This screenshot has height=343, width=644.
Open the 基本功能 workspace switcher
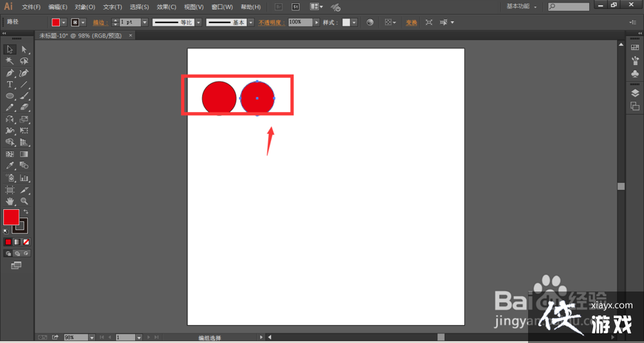pyautogui.click(x=521, y=6)
